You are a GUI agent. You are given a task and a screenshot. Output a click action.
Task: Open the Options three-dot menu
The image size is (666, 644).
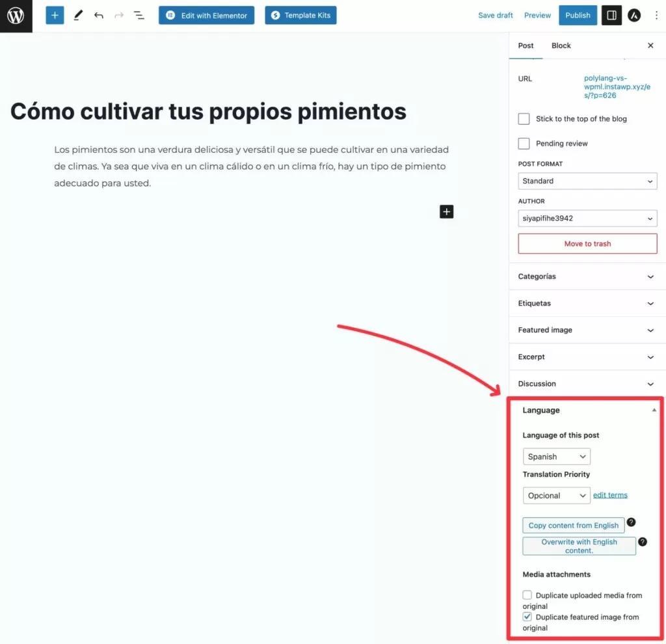point(656,16)
